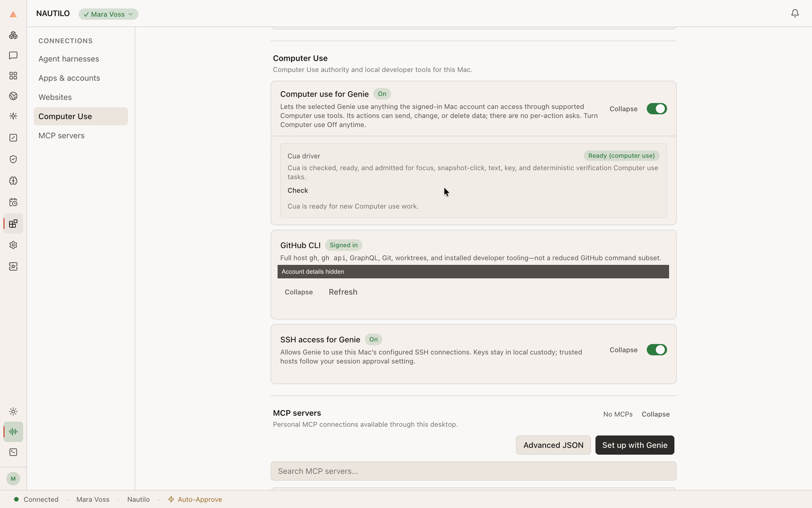Viewport: 812px width, 508px height.
Task: Open the four-squares grid sidebar icon
Action: tap(13, 76)
